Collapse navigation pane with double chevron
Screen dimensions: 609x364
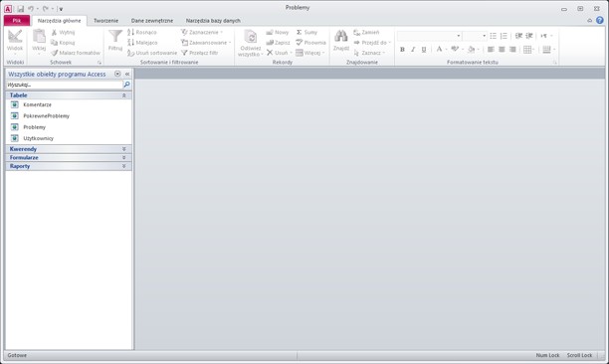(127, 74)
